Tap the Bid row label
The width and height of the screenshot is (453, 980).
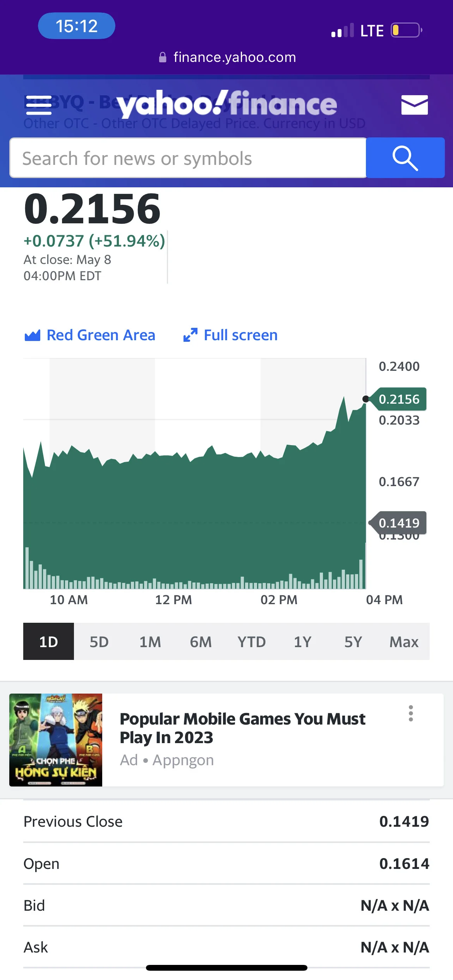pyautogui.click(x=34, y=905)
